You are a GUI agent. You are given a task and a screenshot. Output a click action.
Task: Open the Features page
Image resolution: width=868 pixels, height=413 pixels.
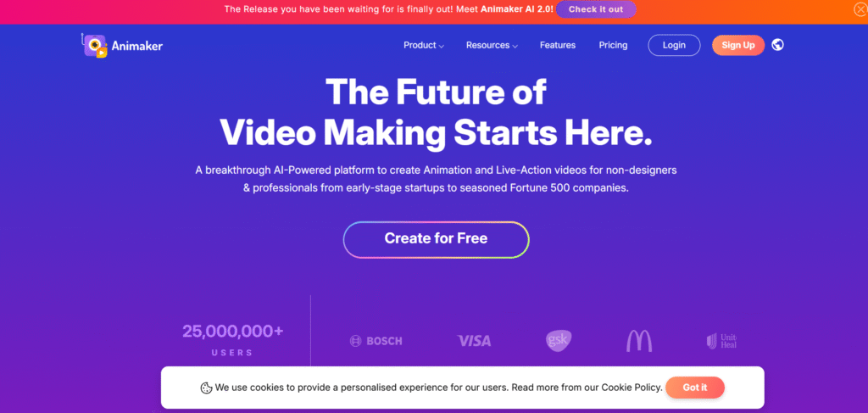558,46
